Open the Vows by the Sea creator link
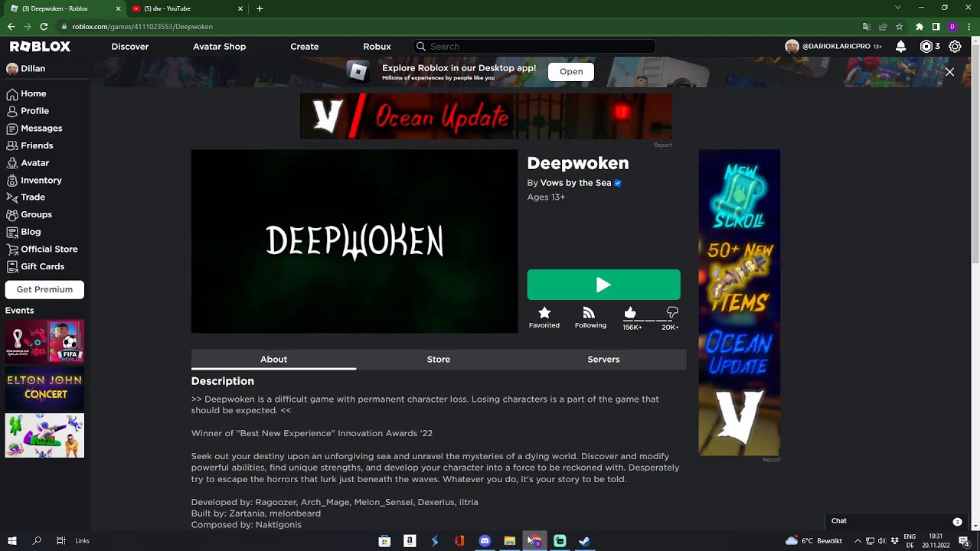Image resolution: width=980 pixels, height=551 pixels. [x=576, y=183]
